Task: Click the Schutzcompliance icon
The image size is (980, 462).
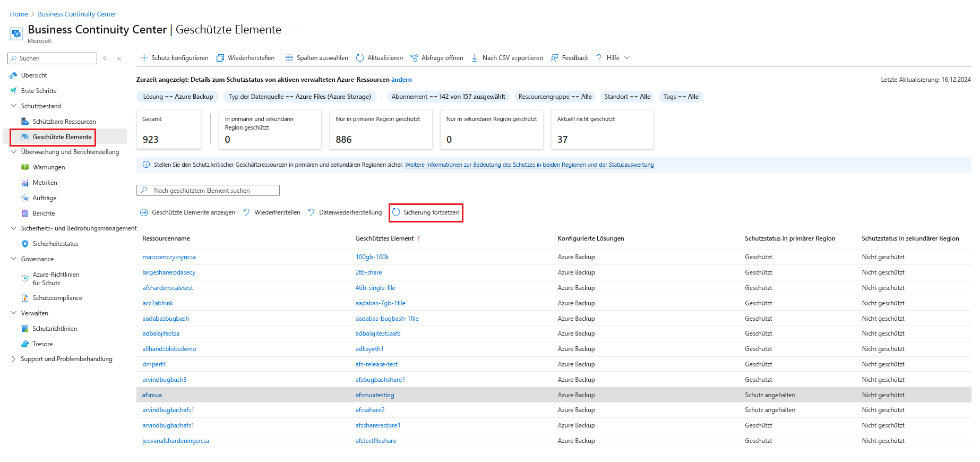Action: coord(25,298)
